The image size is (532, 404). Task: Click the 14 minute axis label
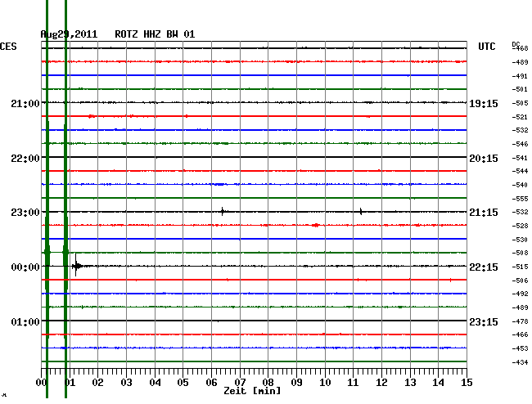pyautogui.click(x=439, y=383)
